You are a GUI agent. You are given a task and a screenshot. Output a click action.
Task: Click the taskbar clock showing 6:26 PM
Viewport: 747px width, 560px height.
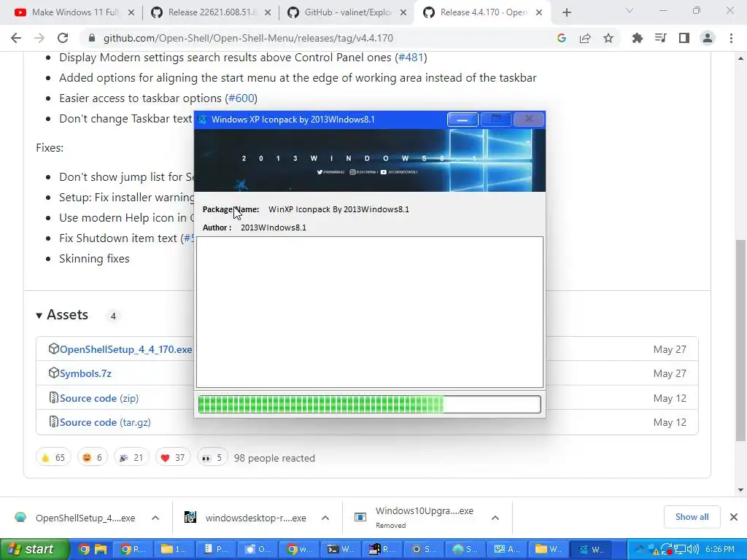pos(720,550)
